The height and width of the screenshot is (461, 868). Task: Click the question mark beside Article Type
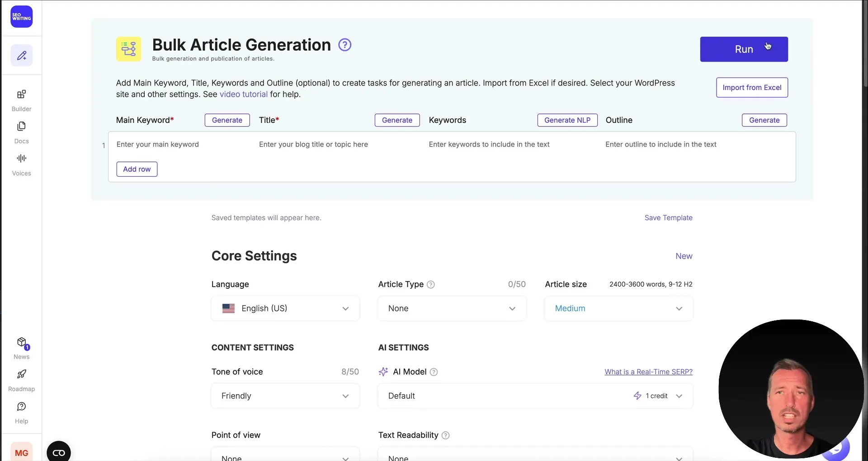click(x=431, y=284)
